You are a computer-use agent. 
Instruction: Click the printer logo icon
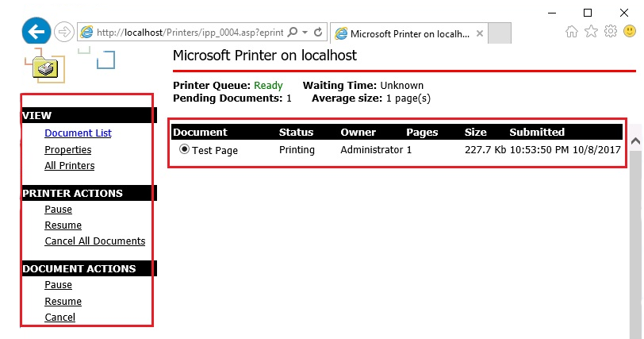click(x=45, y=67)
